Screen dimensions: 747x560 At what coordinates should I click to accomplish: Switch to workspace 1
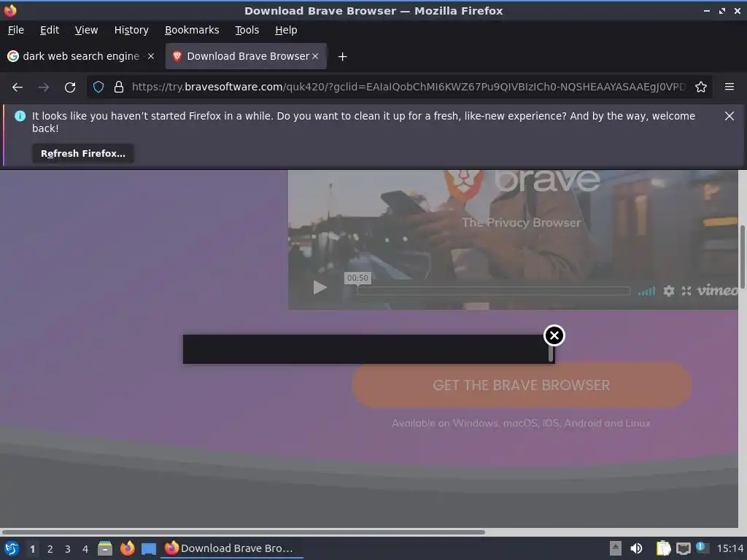32,549
